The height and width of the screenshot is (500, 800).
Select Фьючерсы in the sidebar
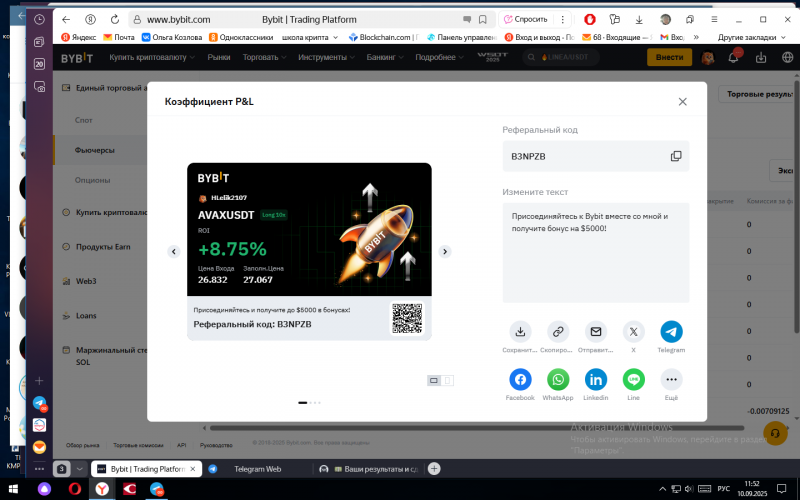[x=94, y=150]
